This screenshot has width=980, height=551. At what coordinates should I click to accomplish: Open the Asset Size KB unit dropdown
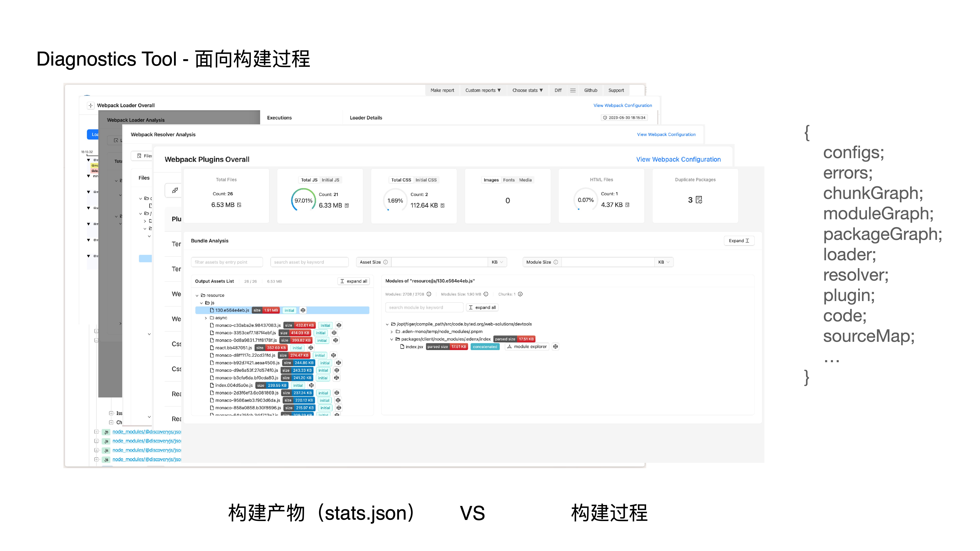(497, 262)
